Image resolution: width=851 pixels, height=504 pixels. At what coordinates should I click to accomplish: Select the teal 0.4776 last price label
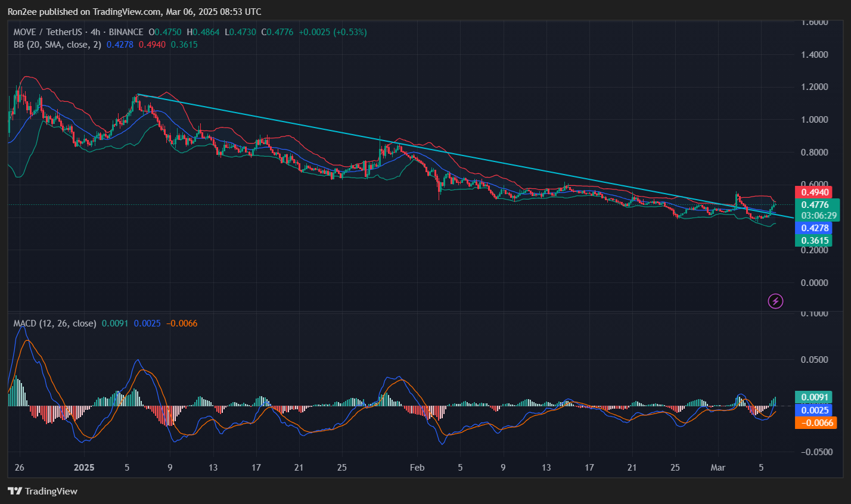pos(815,204)
